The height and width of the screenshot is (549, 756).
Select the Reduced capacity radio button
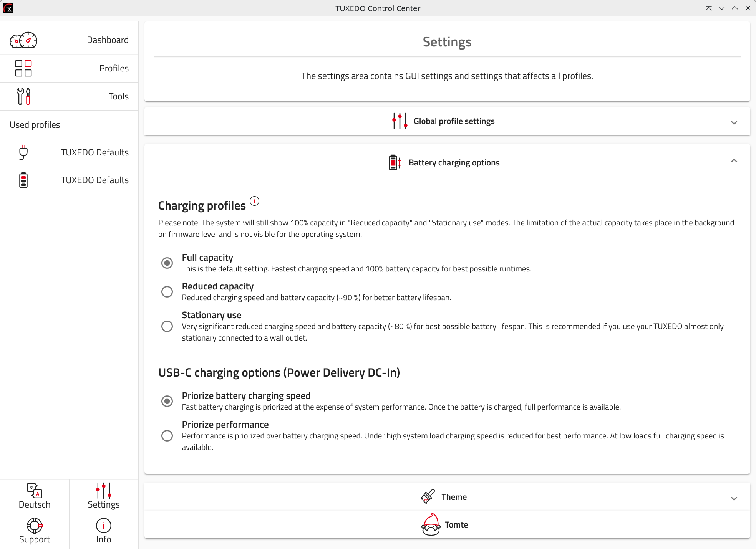[167, 292]
